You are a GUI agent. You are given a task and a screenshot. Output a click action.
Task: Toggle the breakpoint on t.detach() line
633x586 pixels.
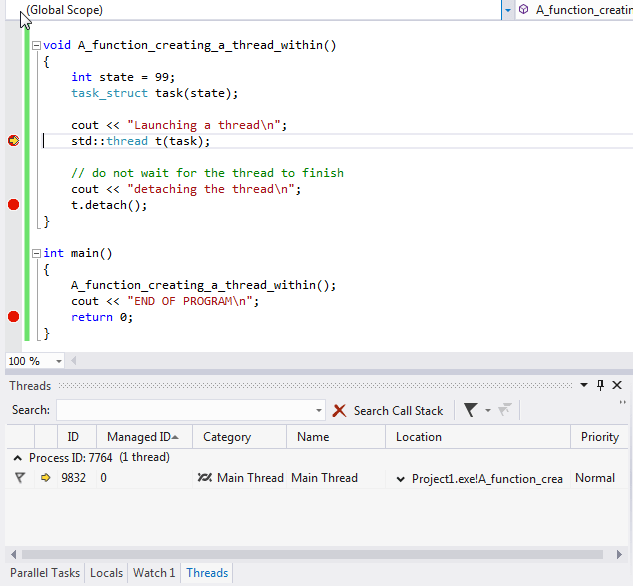click(x=13, y=205)
